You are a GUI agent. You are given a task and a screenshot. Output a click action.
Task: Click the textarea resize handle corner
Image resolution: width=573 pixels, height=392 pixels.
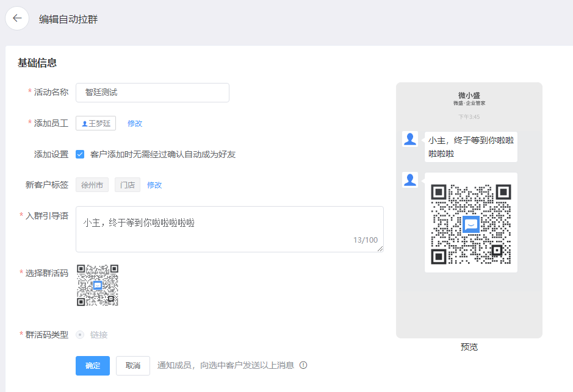point(380,249)
